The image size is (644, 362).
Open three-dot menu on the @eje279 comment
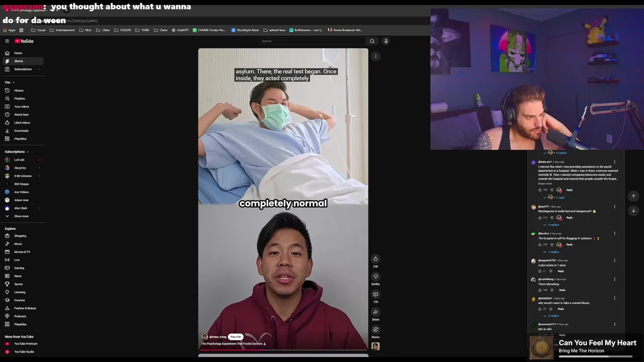pyautogui.click(x=614, y=207)
